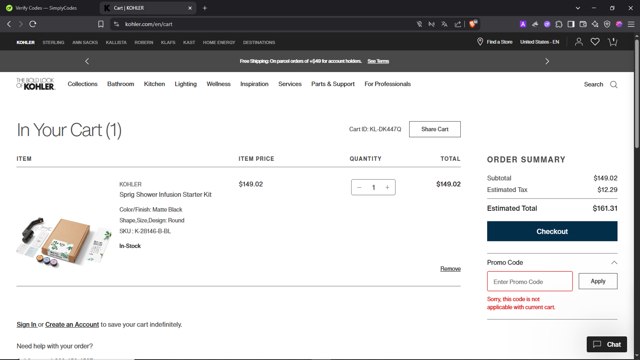Open Parts & Support menu
Viewport: 640px width, 360px height.
click(x=333, y=84)
